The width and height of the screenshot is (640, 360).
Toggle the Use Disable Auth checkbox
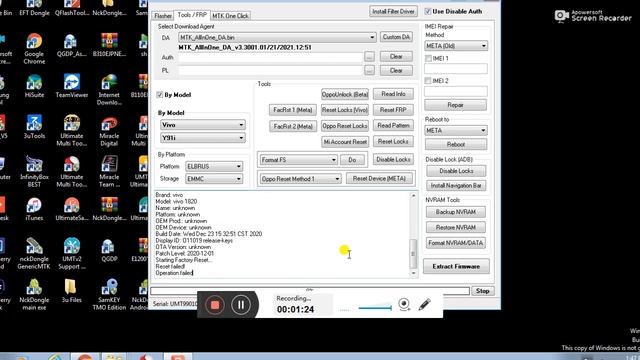pyautogui.click(x=427, y=11)
